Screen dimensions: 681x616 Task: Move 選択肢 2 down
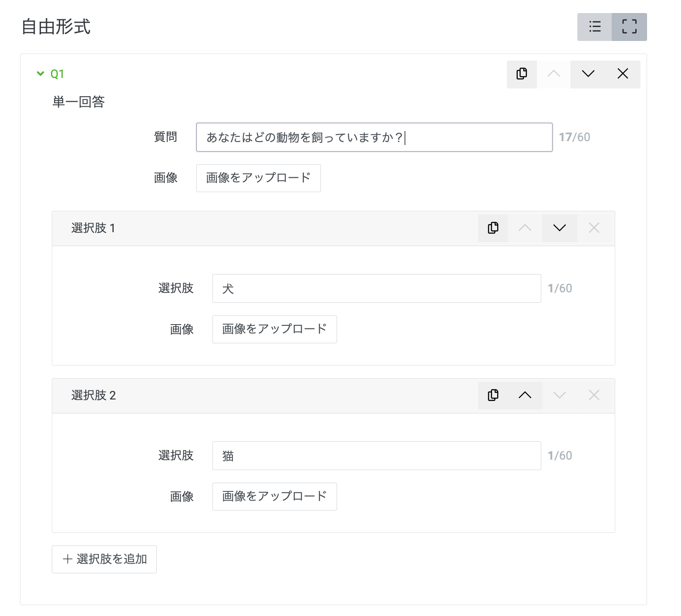560,395
